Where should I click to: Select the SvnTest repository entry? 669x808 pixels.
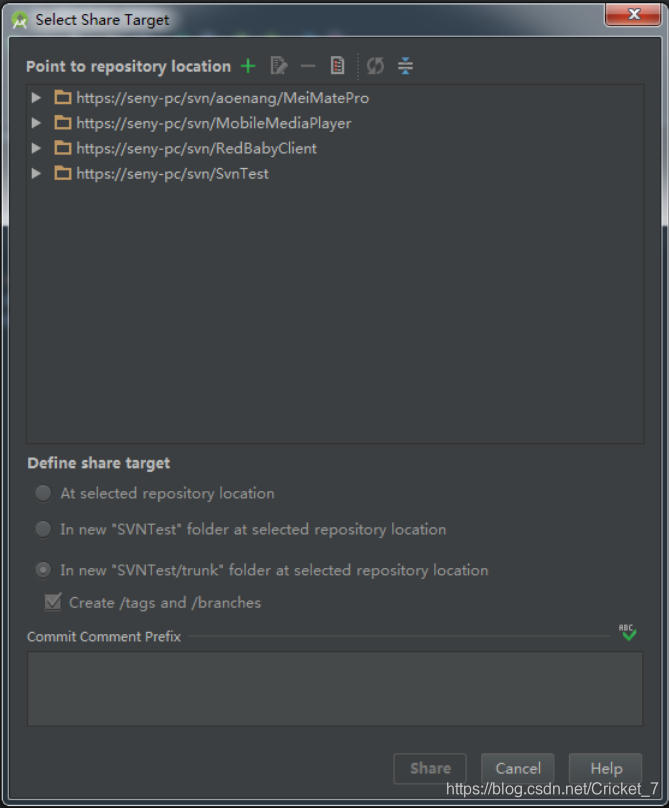[x=170, y=173]
